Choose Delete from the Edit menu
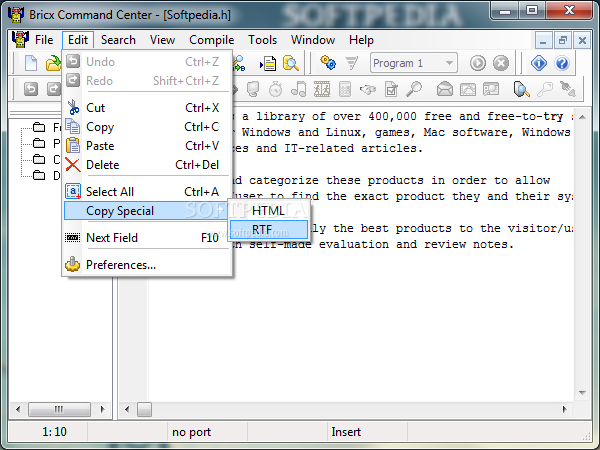This screenshot has height=450, width=600. pyautogui.click(x=147, y=165)
